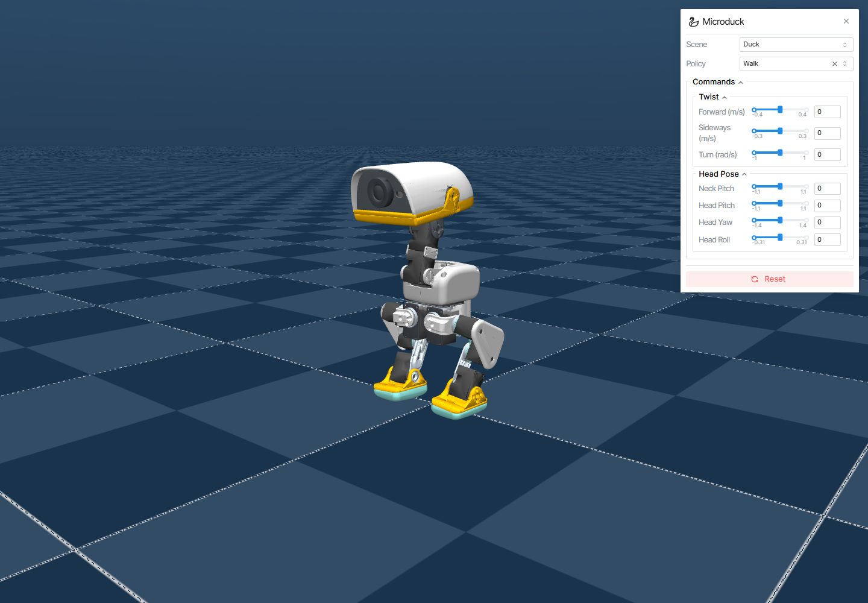Open the Policy dropdown showing Walk
The image size is (868, 603).
click(796, 64)
